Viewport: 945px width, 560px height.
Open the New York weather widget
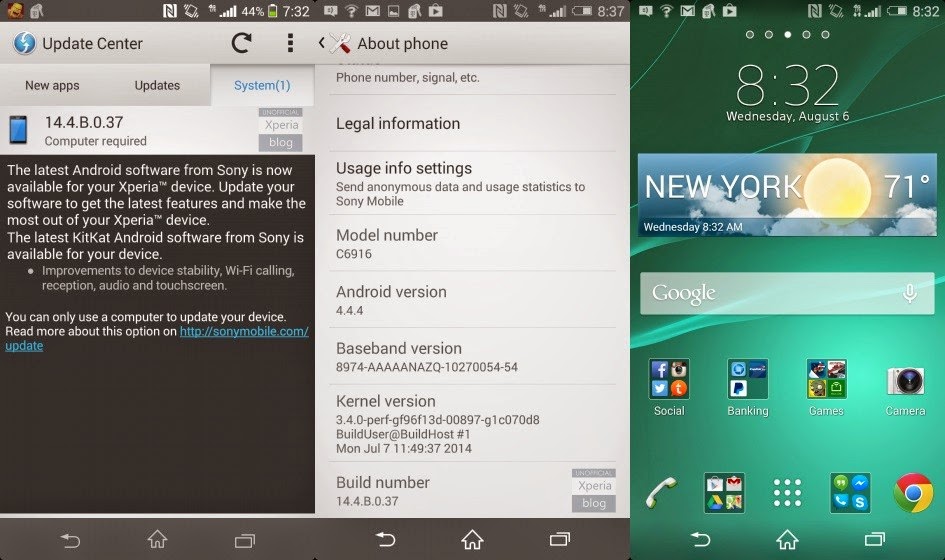point(787,195)
